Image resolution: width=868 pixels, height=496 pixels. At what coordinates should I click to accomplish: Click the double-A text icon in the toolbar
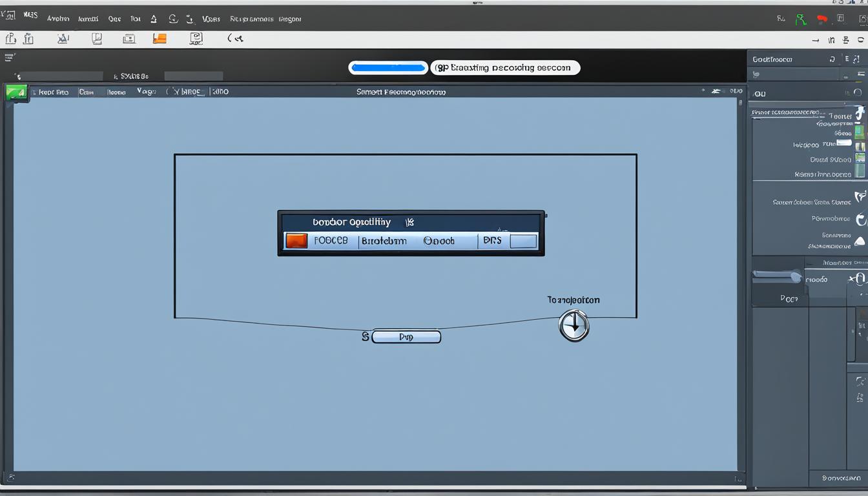63,39
